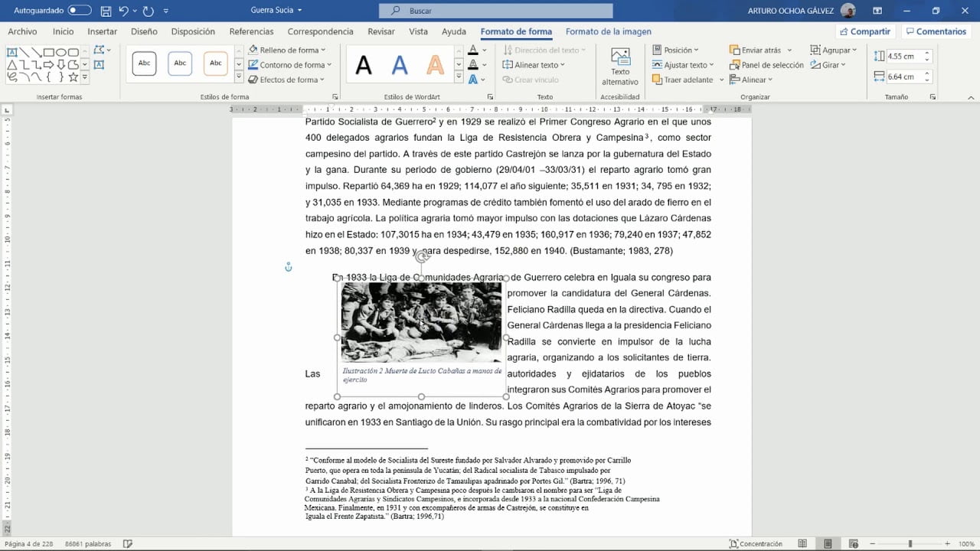Click Enviar atrás button
This screenshot has height=551, width=980.
(756, 51)
